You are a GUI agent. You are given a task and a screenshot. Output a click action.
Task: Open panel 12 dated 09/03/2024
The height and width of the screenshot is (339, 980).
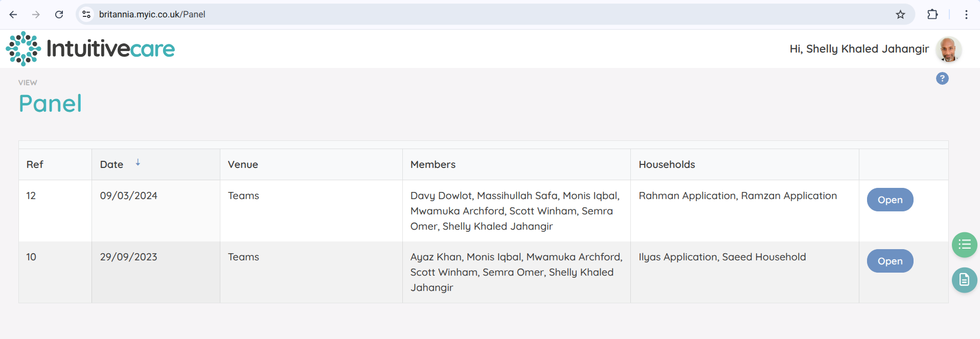click(890, 200)
